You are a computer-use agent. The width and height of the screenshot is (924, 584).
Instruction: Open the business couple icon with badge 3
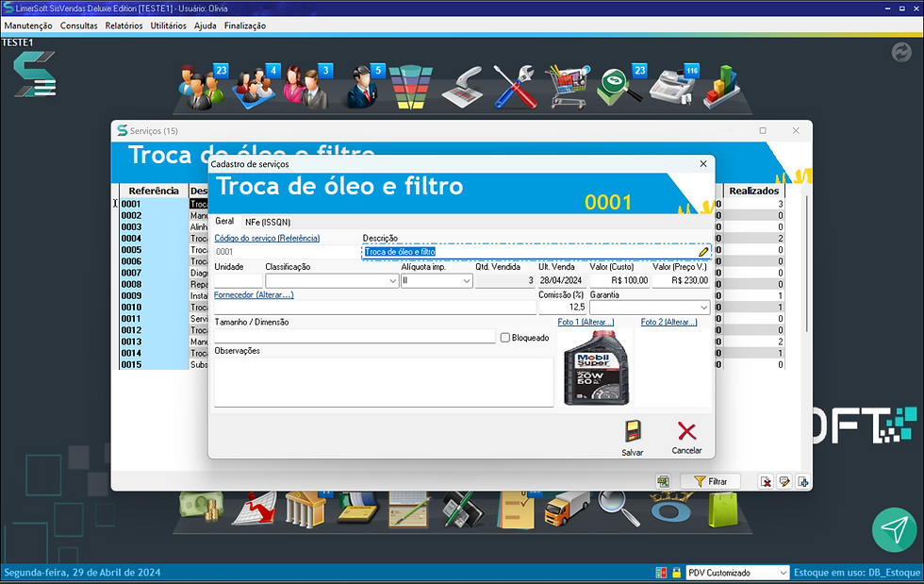click(x=307, y=88)
